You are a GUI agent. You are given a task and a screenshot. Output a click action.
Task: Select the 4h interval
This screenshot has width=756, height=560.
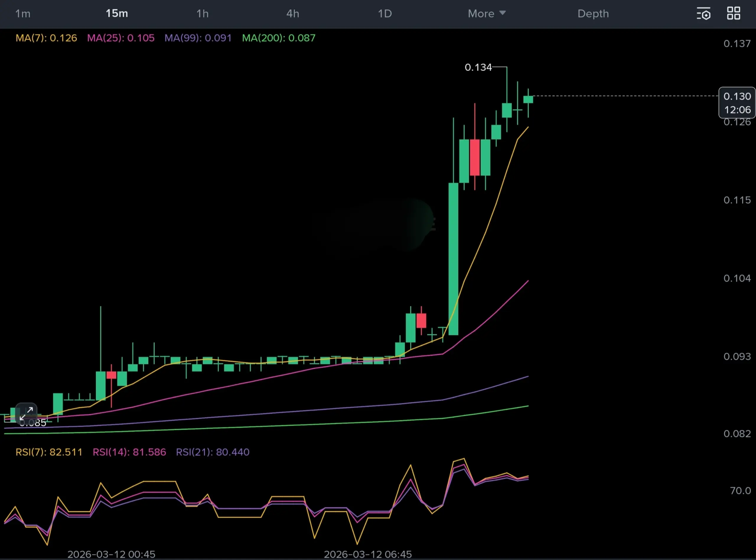[292, 14]
